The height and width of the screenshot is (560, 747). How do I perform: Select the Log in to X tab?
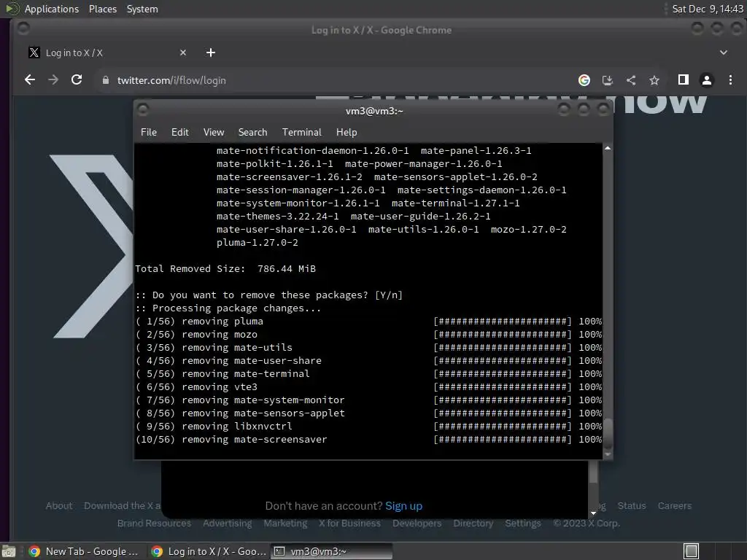pos(108,52)
